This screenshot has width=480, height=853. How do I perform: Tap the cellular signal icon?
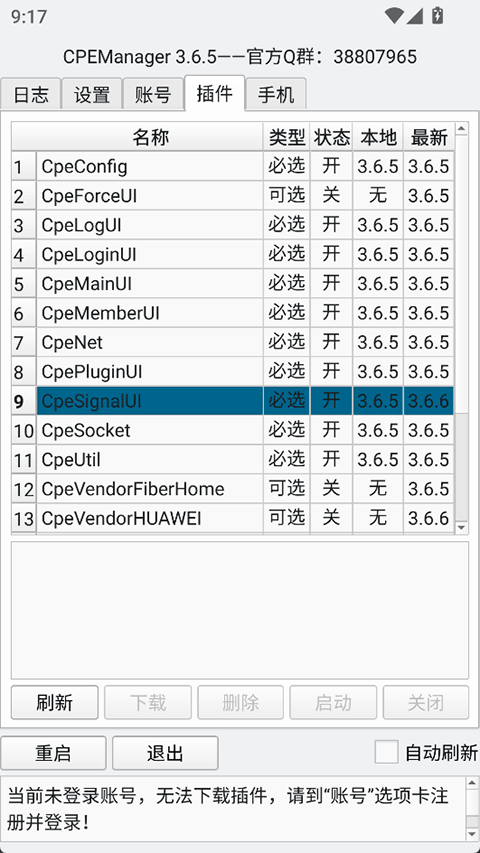pyautogui.click(x=414, y=16)
